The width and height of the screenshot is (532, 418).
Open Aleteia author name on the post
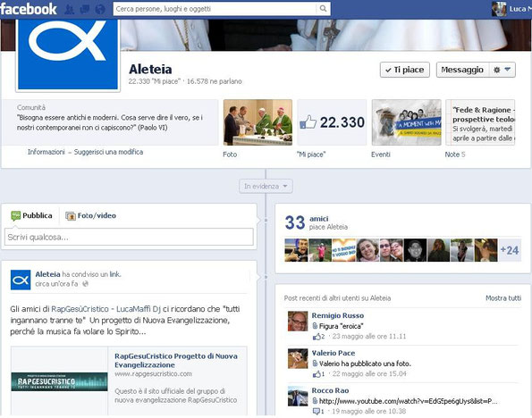tap(48, 274)
